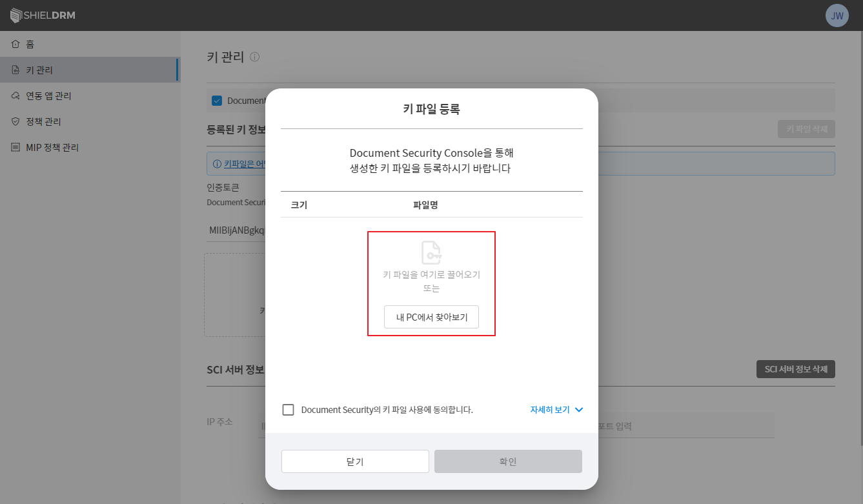This screenshot has width=863, height=504.
Task: Check the Document Security key file agreement box
Action: pos(288,410)
